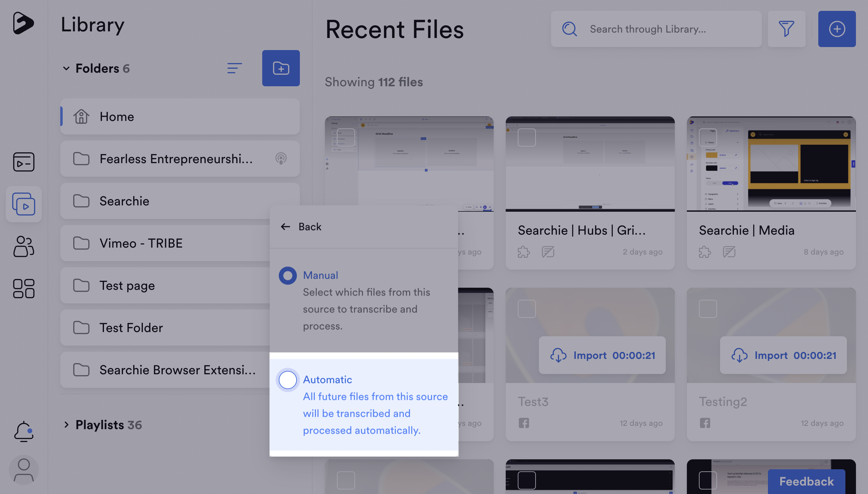Screen dimensions: 868x494
Task: Click the Facebook icon on Testing2 card
Action: (705, 423)
